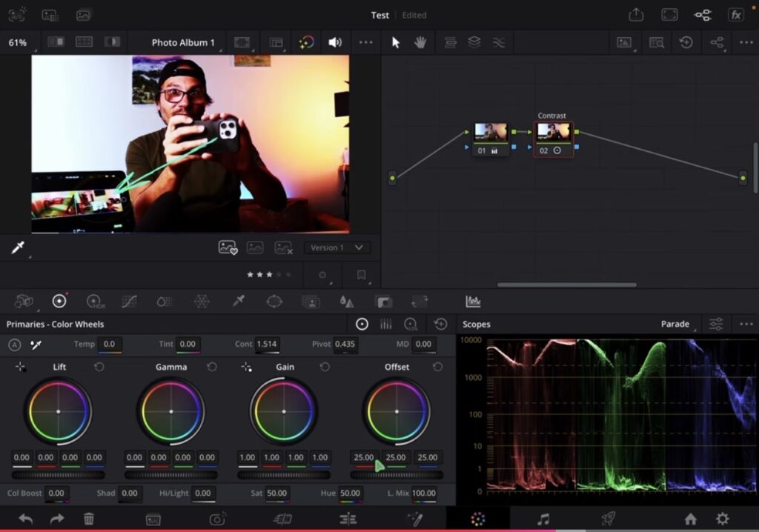
Task: Open the Camera Raw palette
Action: [24, 301]
